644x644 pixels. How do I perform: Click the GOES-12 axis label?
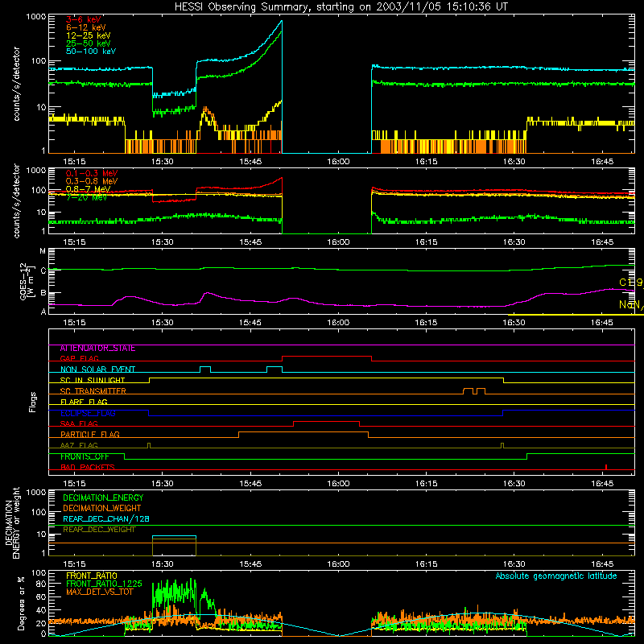[x=26, y=282]
